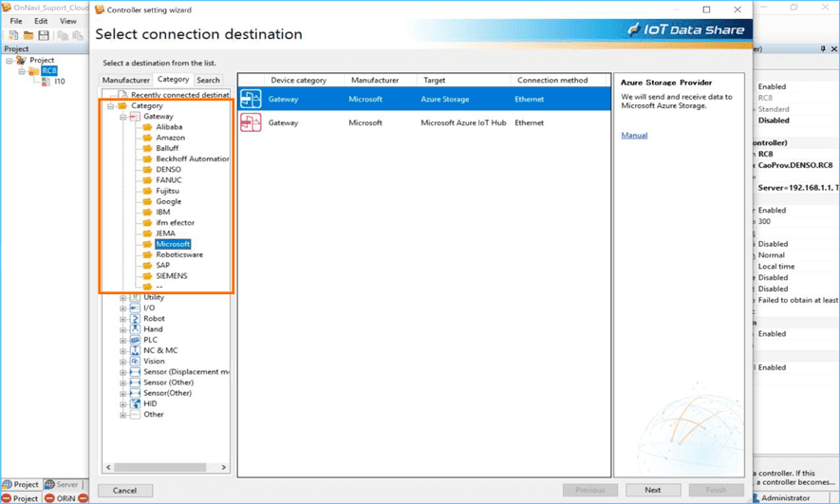Click the Connection method column header
This screenshot has height=504, width=840.
click(552, 81)
